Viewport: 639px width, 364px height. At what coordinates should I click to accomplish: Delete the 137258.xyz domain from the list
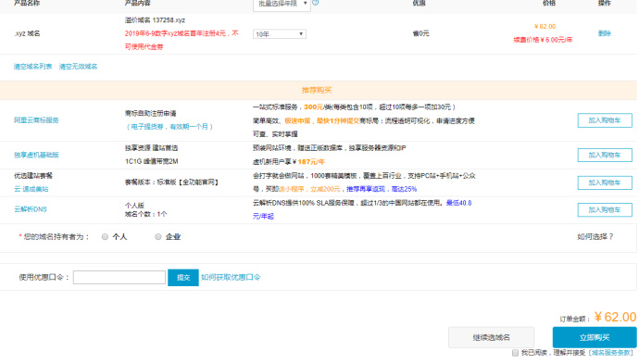pos(605,33)
